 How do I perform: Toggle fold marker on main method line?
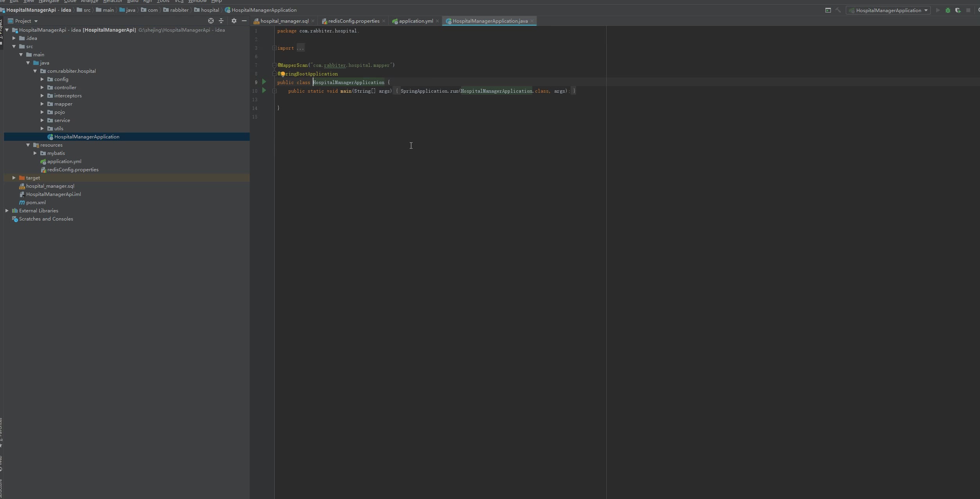click(275, 91)
